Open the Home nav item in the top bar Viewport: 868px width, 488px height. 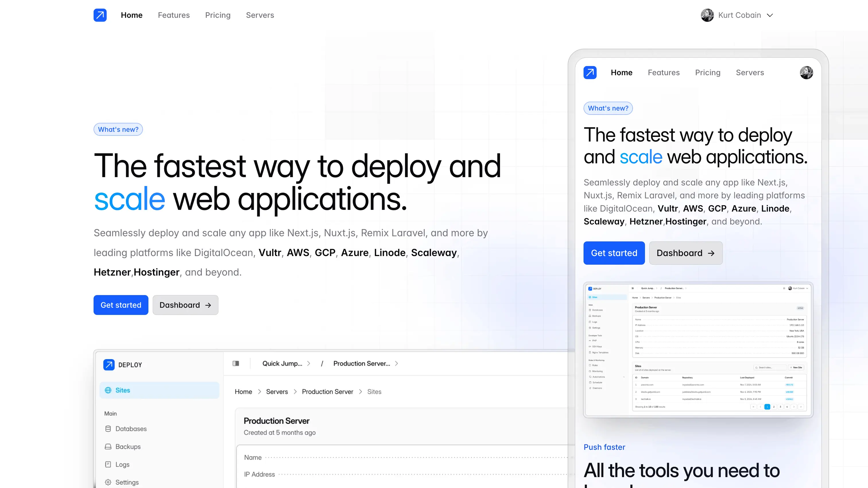point(131,15)
